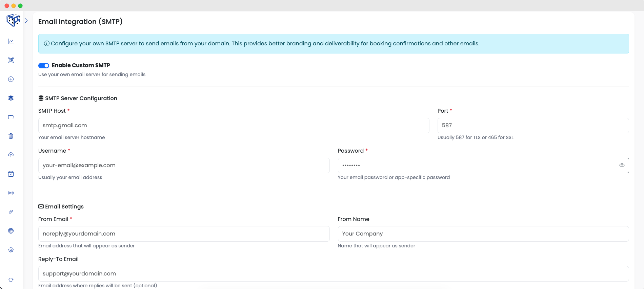Click the globe icon in sidebar
Screen dimensions: 644x289
(x=11, y=231)
